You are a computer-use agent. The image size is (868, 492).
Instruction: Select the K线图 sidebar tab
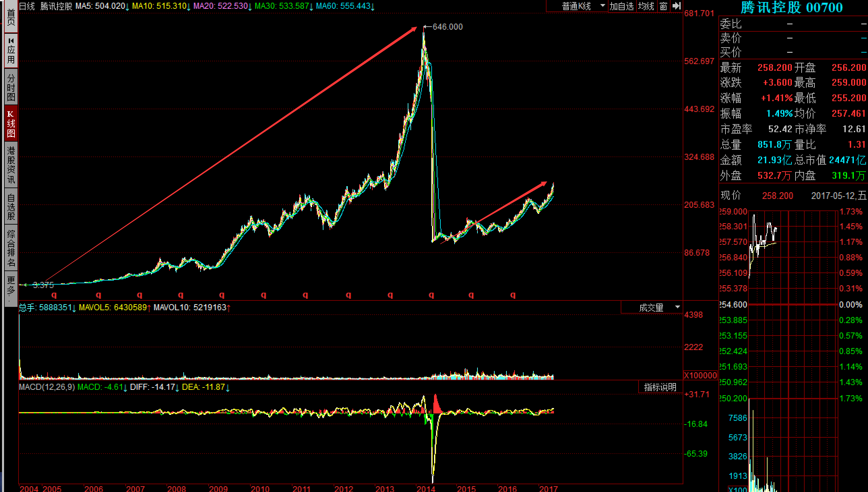tap(11, 124)
